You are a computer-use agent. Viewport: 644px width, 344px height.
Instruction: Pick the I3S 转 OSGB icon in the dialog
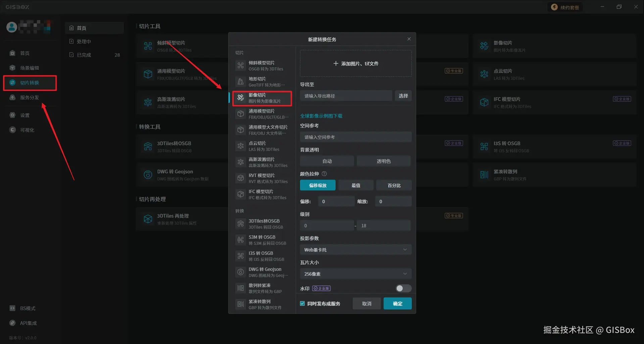(241, 256)
